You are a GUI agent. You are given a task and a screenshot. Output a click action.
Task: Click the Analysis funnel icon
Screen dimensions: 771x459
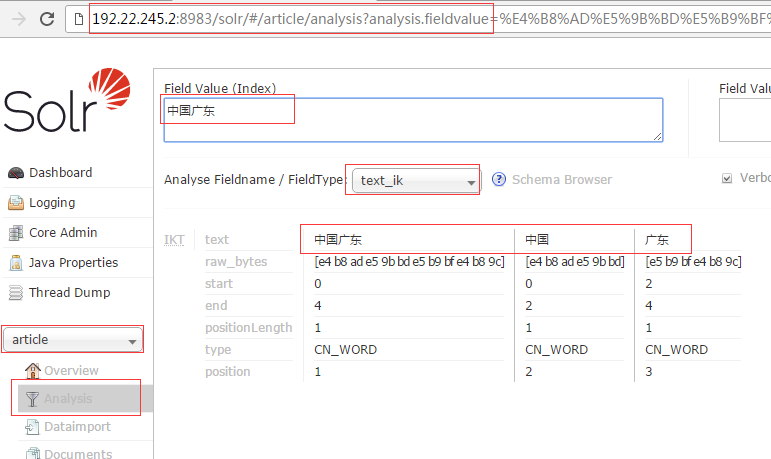32,399
